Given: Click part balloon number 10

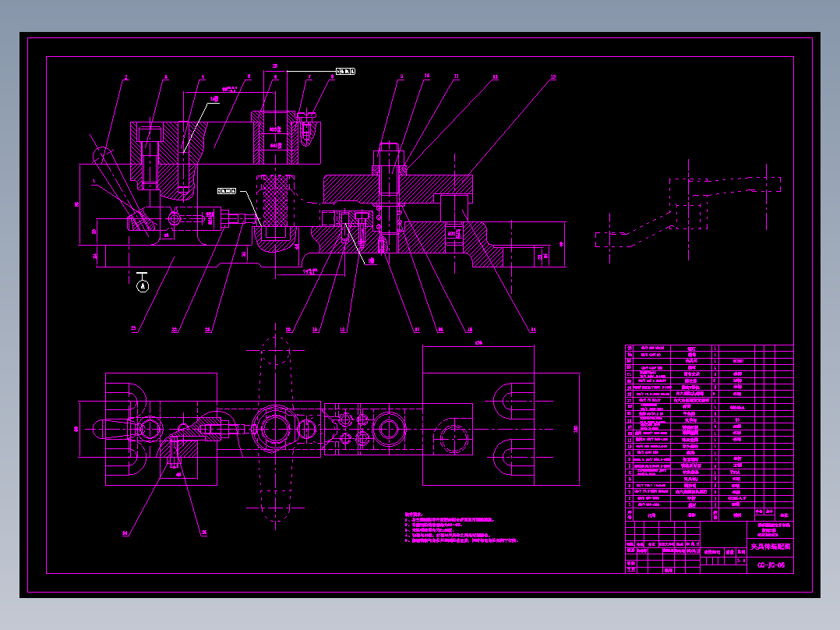Looking at the screenshot, I should tap(427, 76).
